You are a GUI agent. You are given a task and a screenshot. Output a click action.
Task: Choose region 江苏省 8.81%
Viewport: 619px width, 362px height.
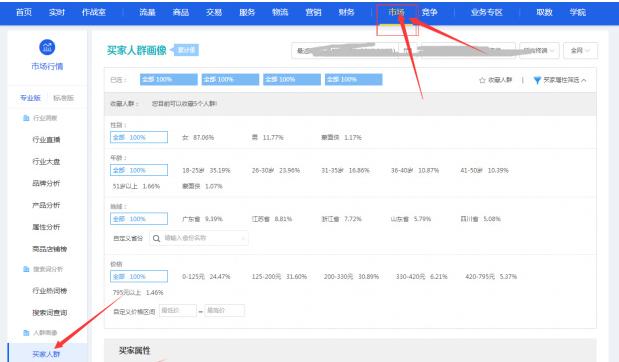[x=272, y=219]
